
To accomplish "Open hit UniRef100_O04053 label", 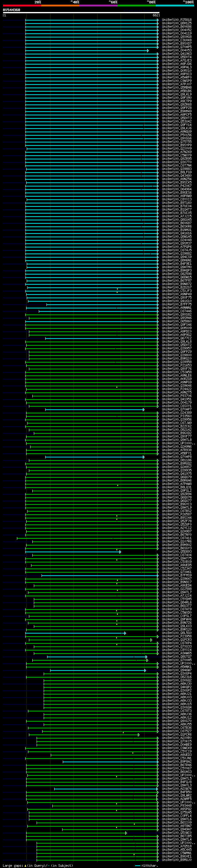I will click(176, 50).
